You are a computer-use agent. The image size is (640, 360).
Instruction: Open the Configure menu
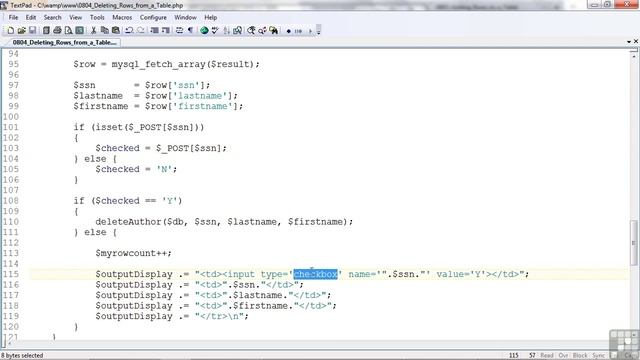(x=153, y=18)
